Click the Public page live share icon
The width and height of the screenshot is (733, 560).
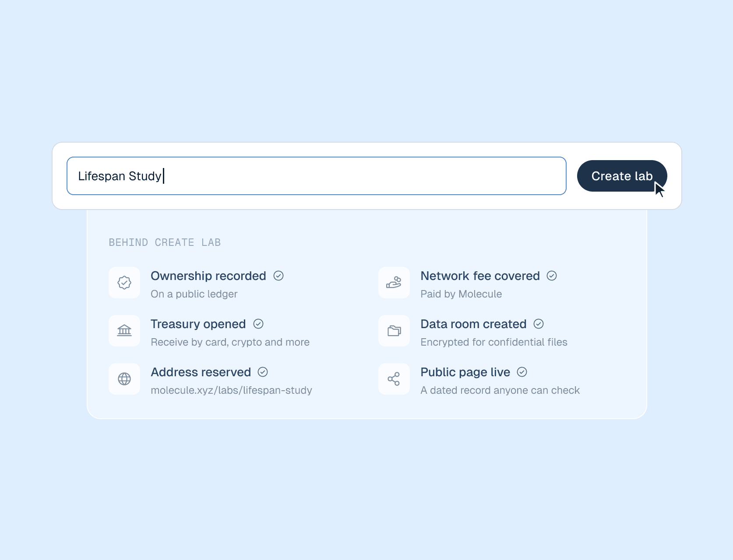point(394,379)
